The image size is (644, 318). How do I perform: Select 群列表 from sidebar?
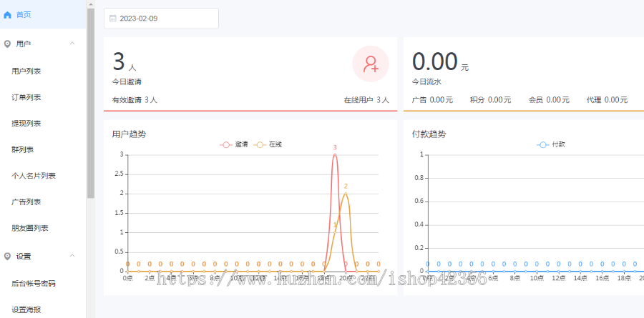tap(23, 149)
